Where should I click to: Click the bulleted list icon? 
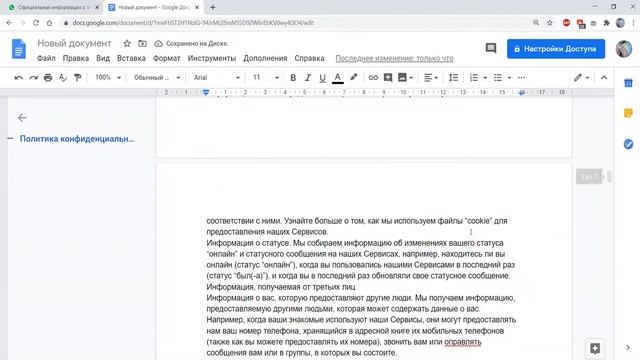coord(498,78)
